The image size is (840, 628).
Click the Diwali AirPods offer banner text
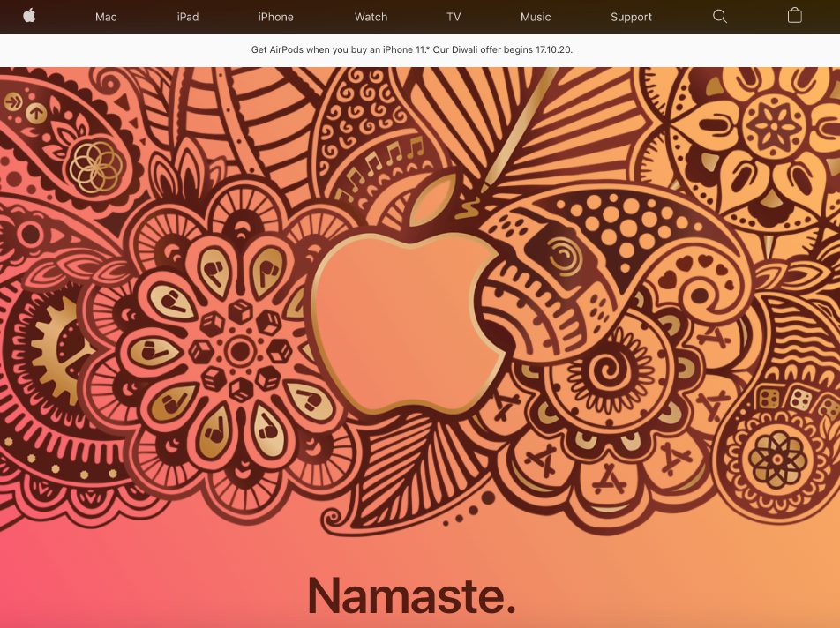click(x=411, y=50)
